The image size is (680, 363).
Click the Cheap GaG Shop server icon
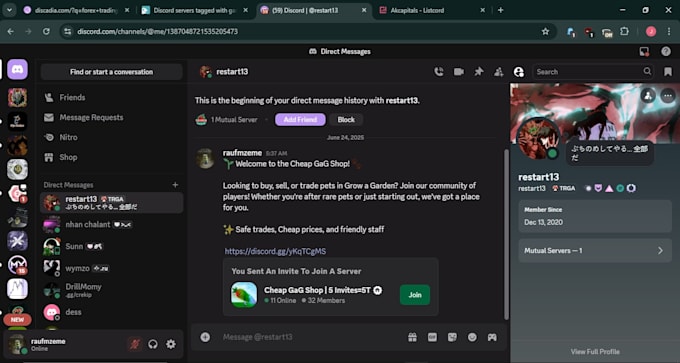[x=244, y=295]
